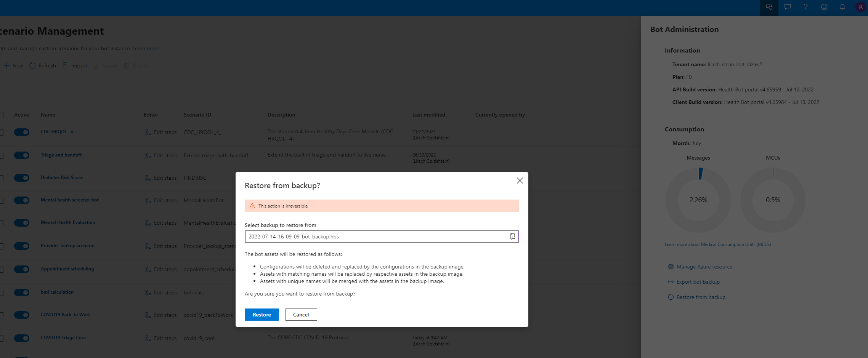Open Learn more about Medical Consumption Units link
Viewport: 868px width, 358px height.
718,245
